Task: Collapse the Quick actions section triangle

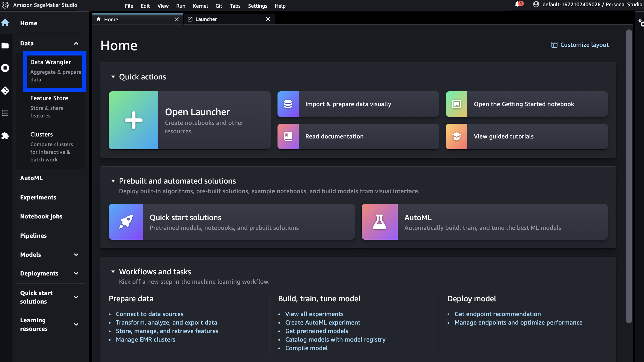Action: (x=113, y=77)
